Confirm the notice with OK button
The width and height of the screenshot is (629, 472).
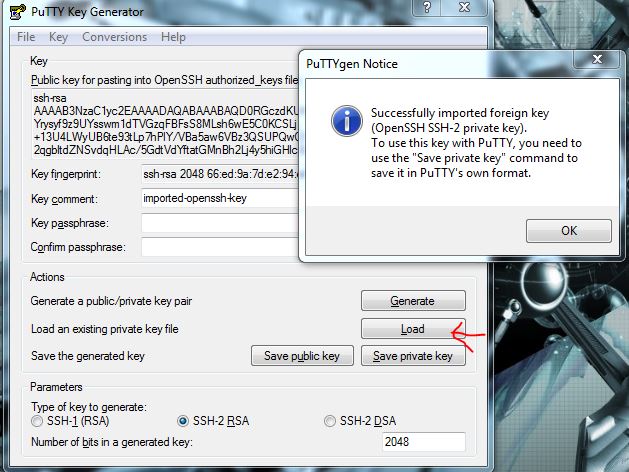[569, 231]
